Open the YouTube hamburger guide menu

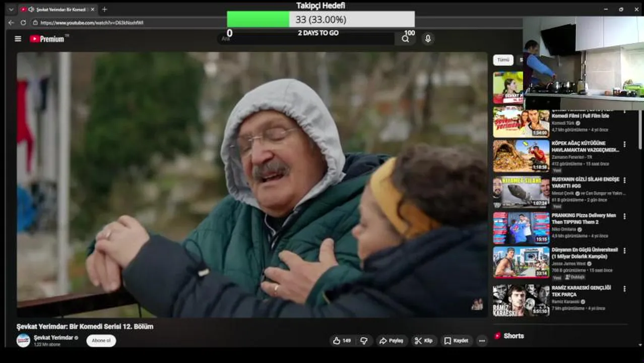pyautogui.click(x=18, y=39)
